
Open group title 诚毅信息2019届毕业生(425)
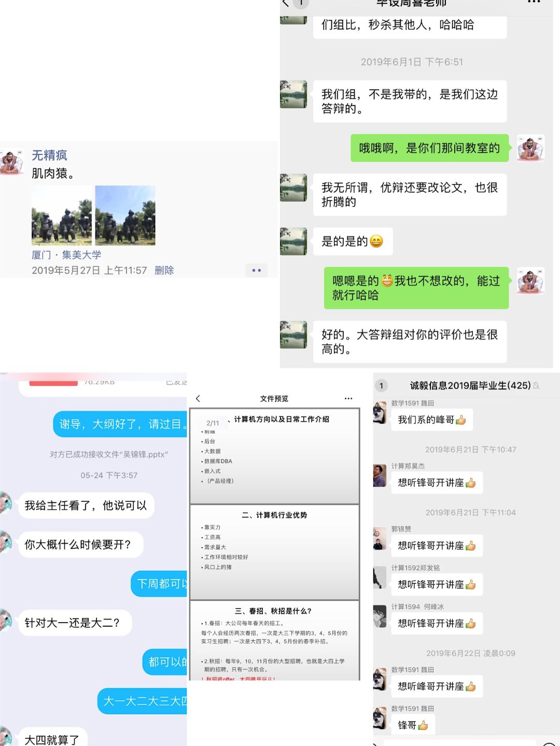pos(470,385)
